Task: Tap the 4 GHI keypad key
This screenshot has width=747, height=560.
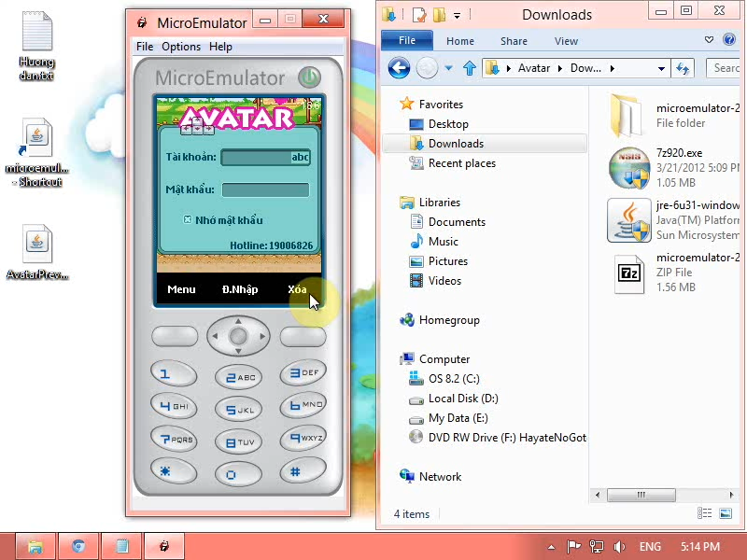Action: click(x=174, y=406)
